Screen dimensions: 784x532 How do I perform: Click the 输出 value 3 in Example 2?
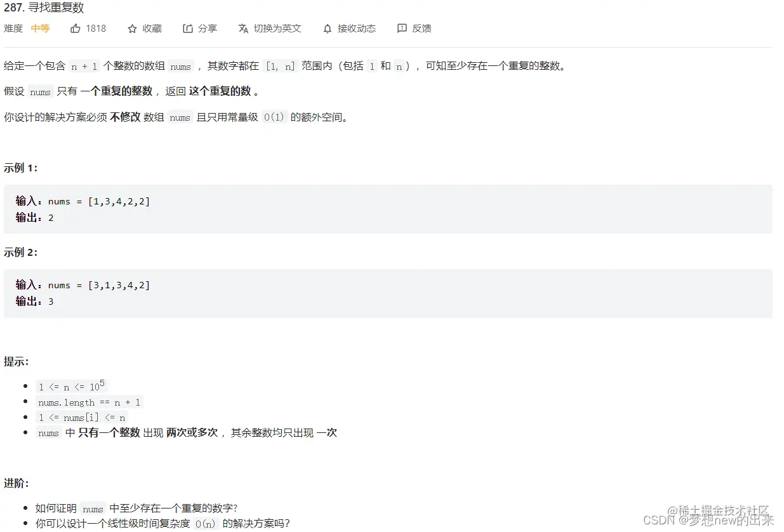click(x=51, y=302)
